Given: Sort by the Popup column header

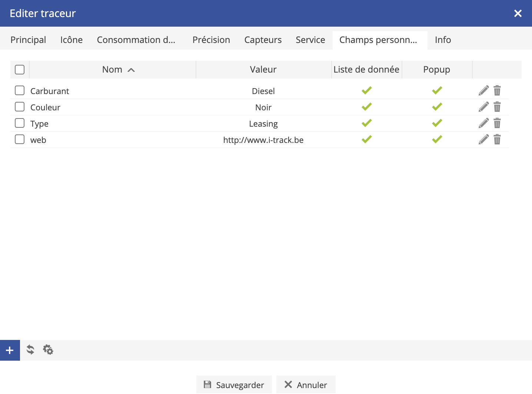Looking at the screenshot, I should pos(436,70).
